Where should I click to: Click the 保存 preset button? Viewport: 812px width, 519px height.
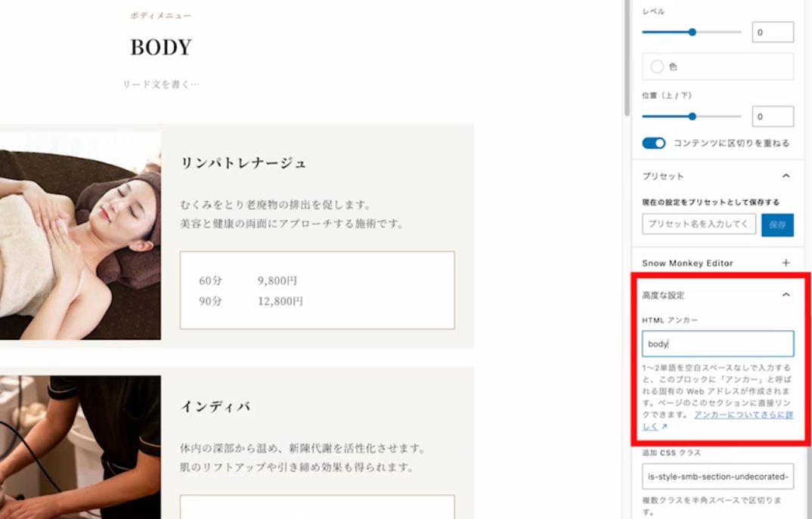[x=777, y=224]
